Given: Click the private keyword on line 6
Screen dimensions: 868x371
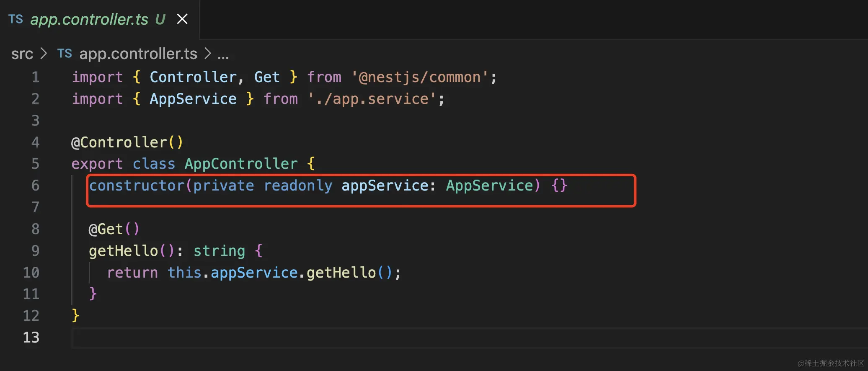Looking at the screenshot, I should coord(224,185).
